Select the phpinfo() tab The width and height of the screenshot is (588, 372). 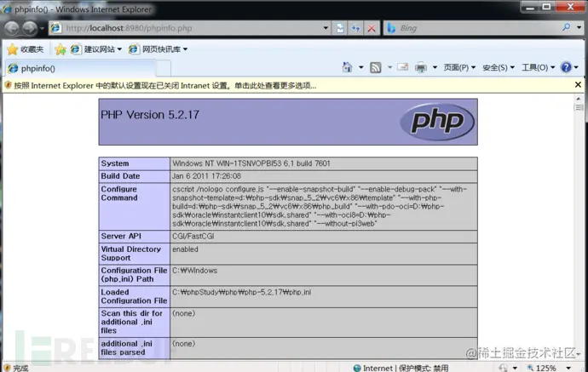pos(80,68)
